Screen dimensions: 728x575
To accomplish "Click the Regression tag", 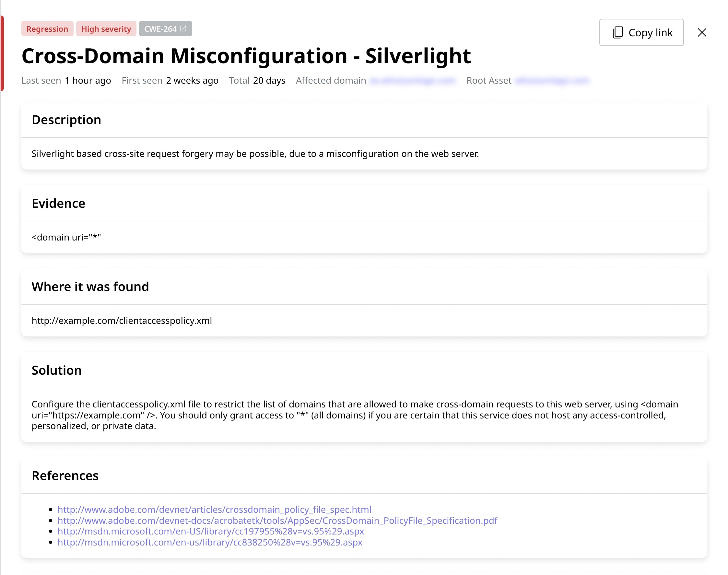I will (47, 29).
